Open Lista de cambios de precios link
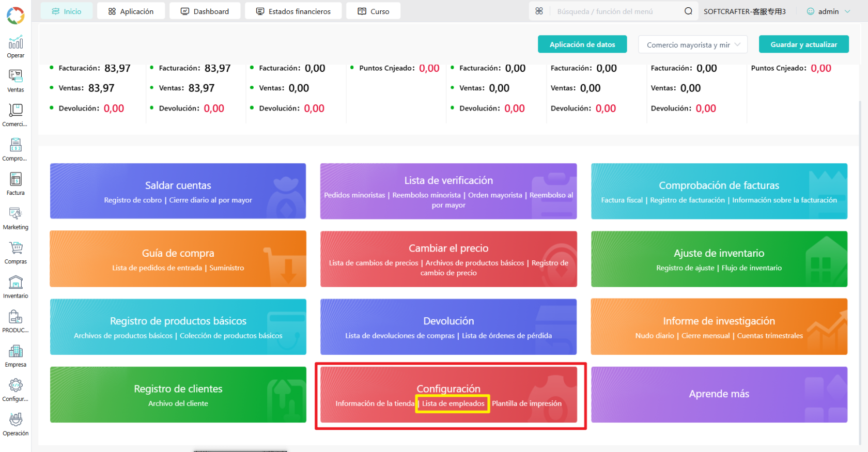868x452 pixels. 374,263
